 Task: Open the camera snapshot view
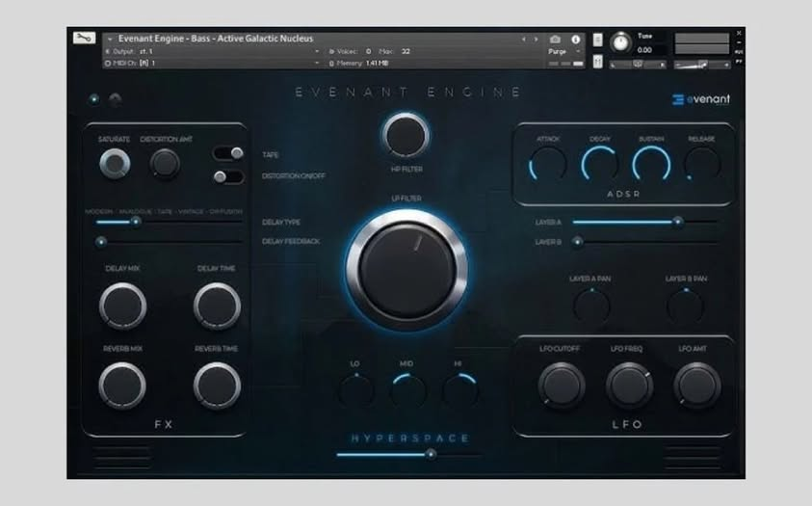coord(555,40)
